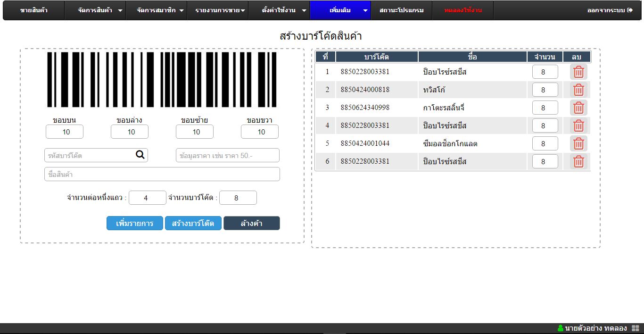644x334 pixels.
Task: Remove ทวิสโก้ using its trash icon
Action: click(578, 90)
